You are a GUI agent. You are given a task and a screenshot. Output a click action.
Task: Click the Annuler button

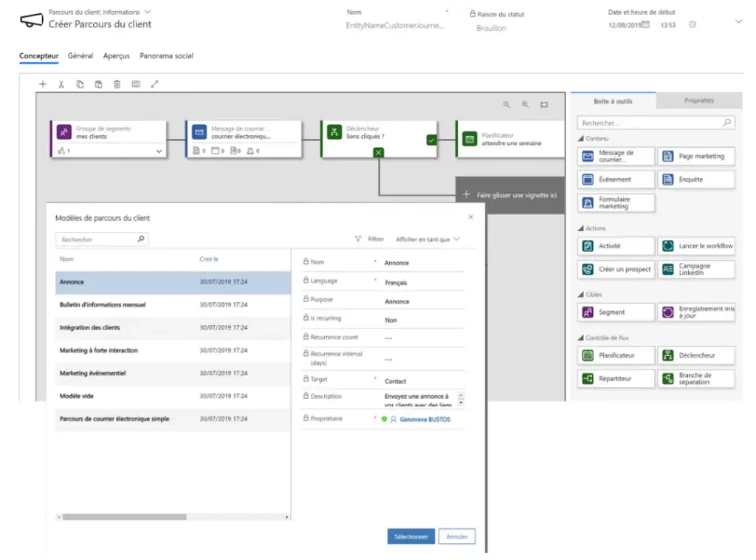(x=456, y=536)
